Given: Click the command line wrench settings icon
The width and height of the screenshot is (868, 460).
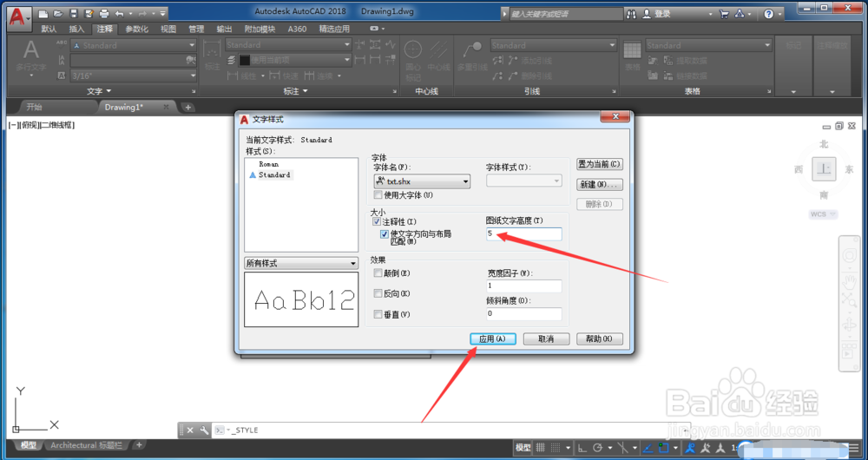Looking at the screenshot, I should [204, 430].
